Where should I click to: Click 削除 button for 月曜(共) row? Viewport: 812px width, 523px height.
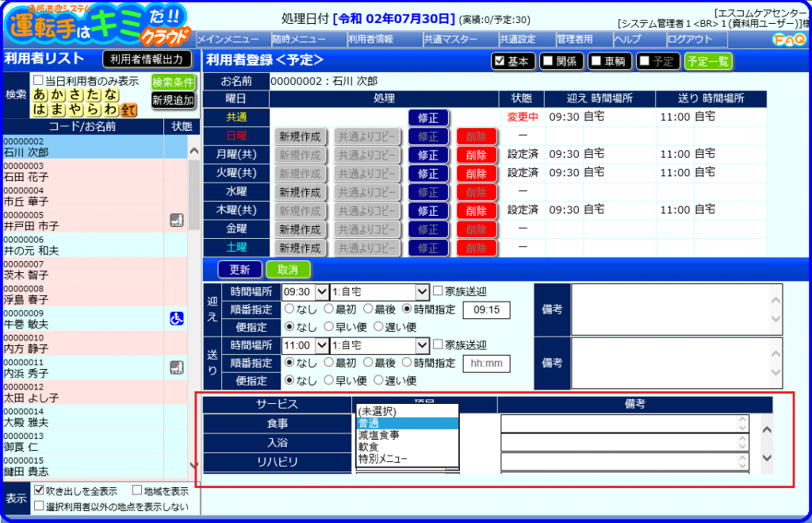point(477,155)
